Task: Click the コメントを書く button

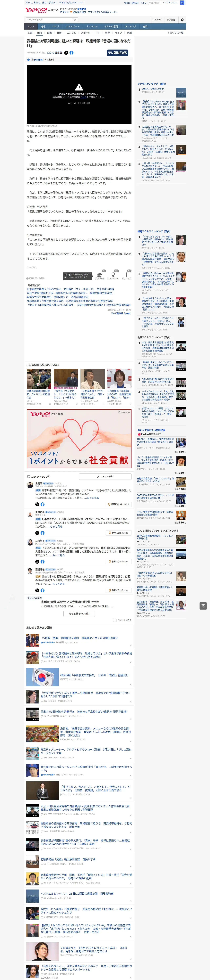Action: coord(105,476)
